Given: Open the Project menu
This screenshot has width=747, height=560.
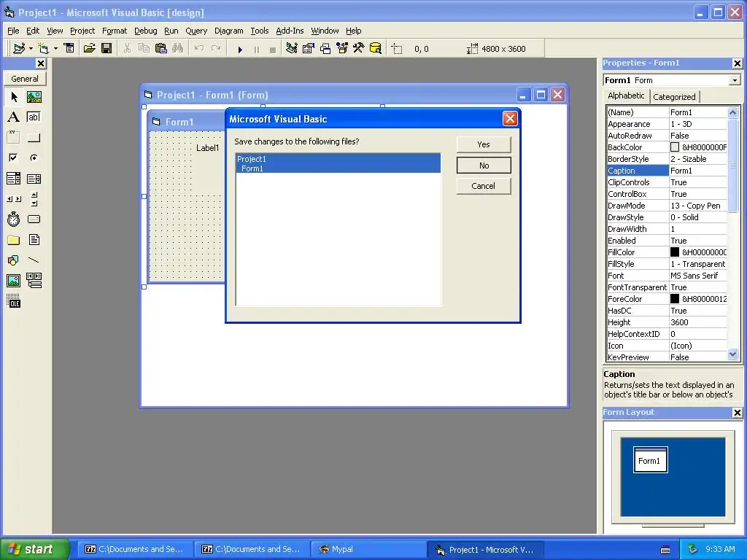Looking at the screenshot, I should coord(82,31).
